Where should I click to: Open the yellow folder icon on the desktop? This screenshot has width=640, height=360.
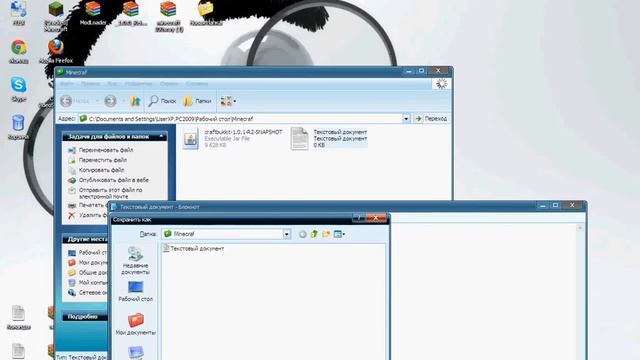(206, 12)
